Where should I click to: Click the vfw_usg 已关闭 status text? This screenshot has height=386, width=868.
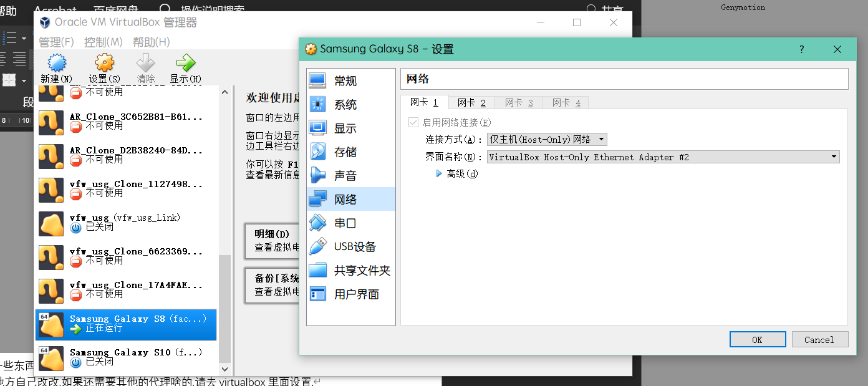(x=100, y=227)
